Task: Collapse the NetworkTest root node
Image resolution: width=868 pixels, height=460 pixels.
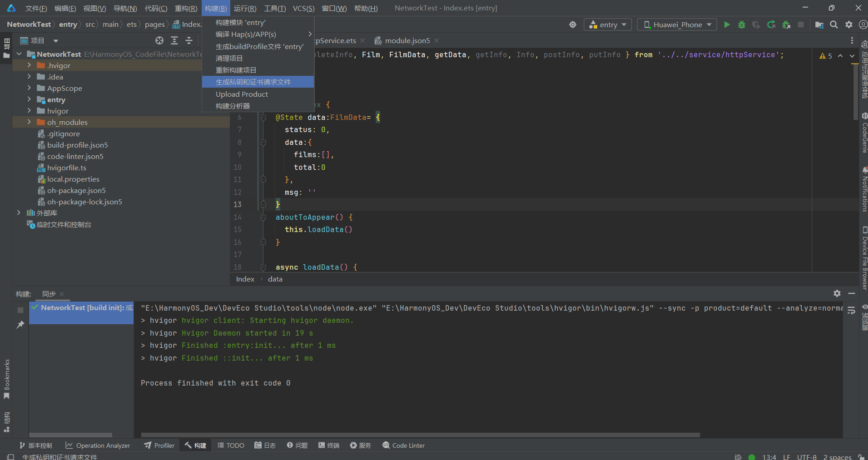Action: click(x=19, y=54)
